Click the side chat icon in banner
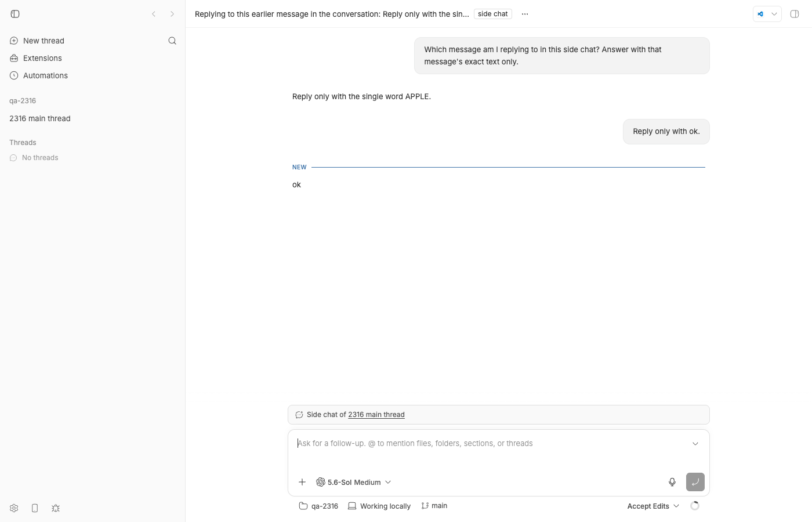Viewport: 812px width, 522px height. [299, 415]
